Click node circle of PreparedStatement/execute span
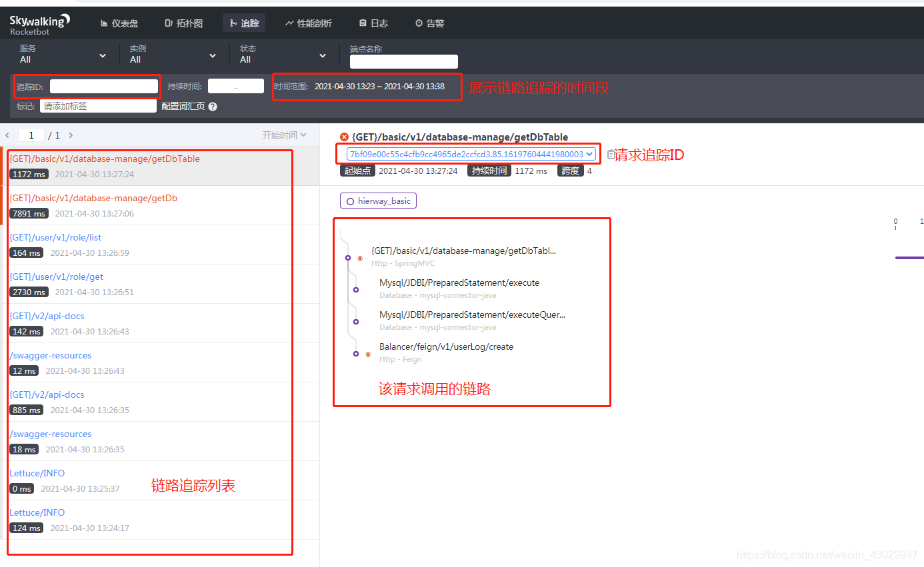 pyautogui.click(x=356, y=290)
